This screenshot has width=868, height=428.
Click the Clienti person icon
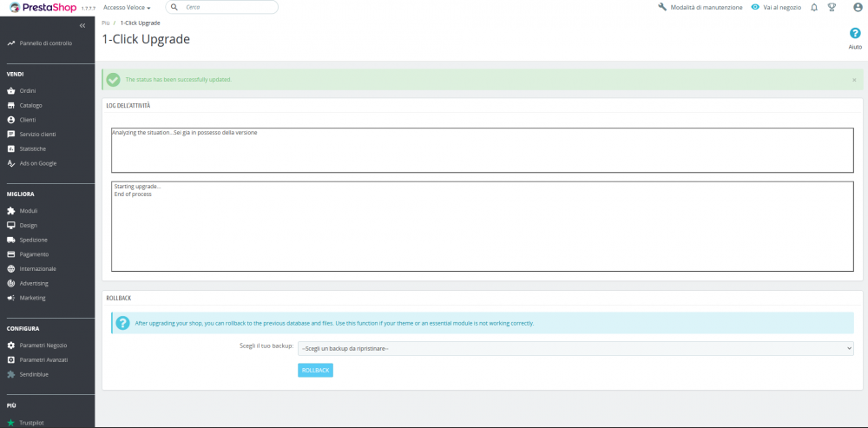(x=10, y=120)
